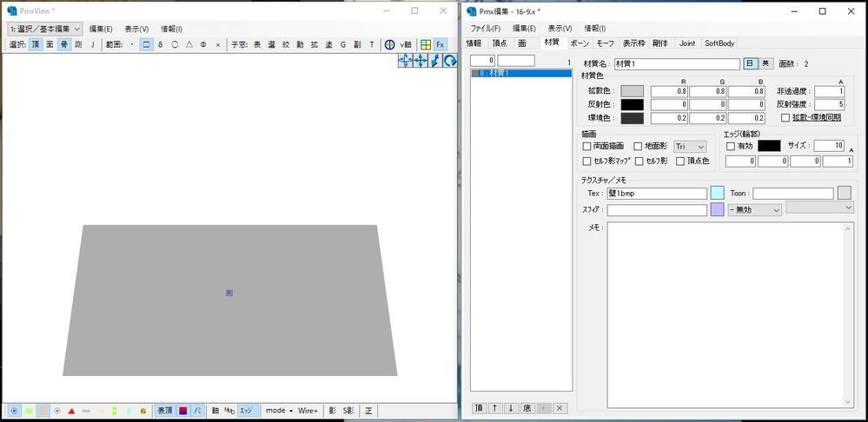Switch to the 頂点 tab
868x422 pixels.
click(500, 43)
